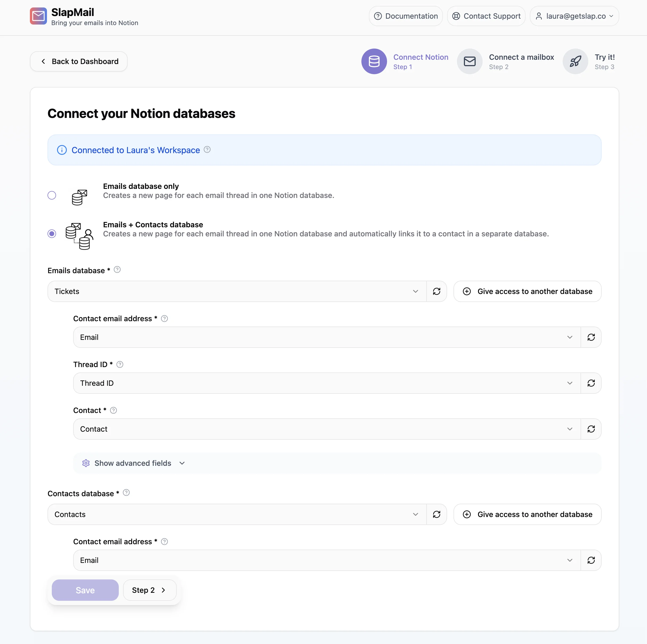Screen dimensions: 647x644
Task: Click the gear icon on Show advanced fields
Action: 86,463
